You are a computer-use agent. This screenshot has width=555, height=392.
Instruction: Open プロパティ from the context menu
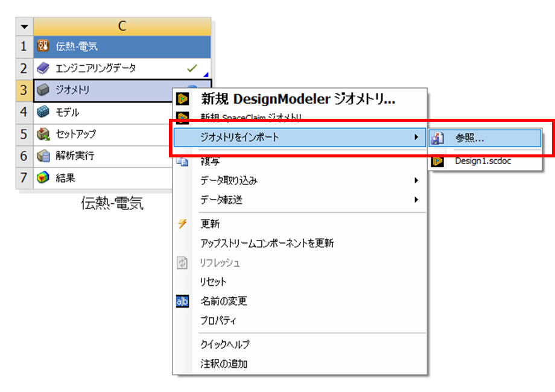click(x=300, y=320)
